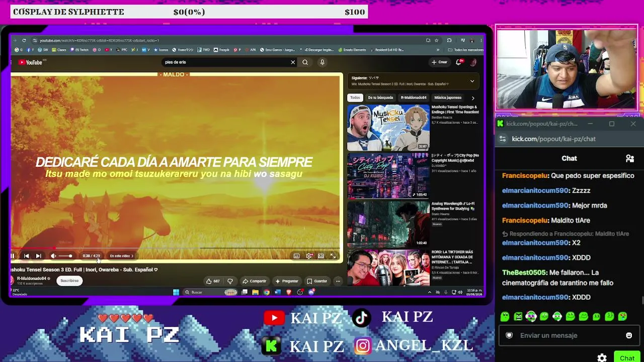Expand the 'Siguiente' playlist panel

[472, 81]
